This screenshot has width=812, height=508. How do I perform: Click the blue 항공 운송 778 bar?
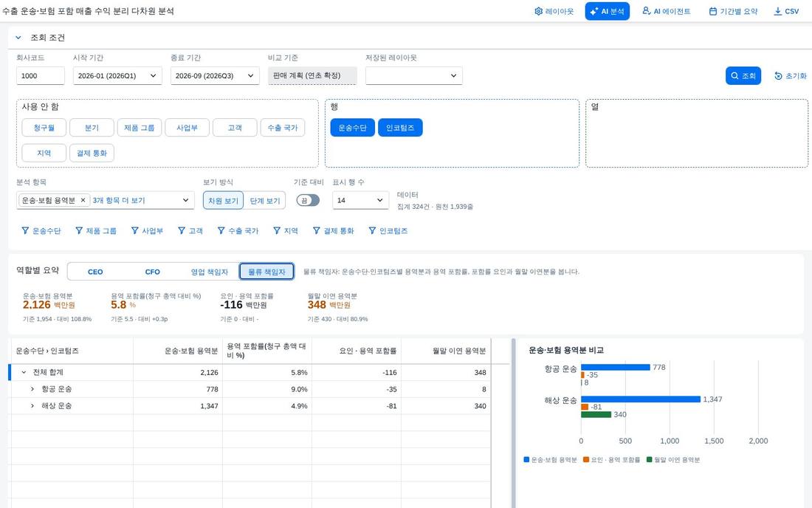[x=615, y=367]
